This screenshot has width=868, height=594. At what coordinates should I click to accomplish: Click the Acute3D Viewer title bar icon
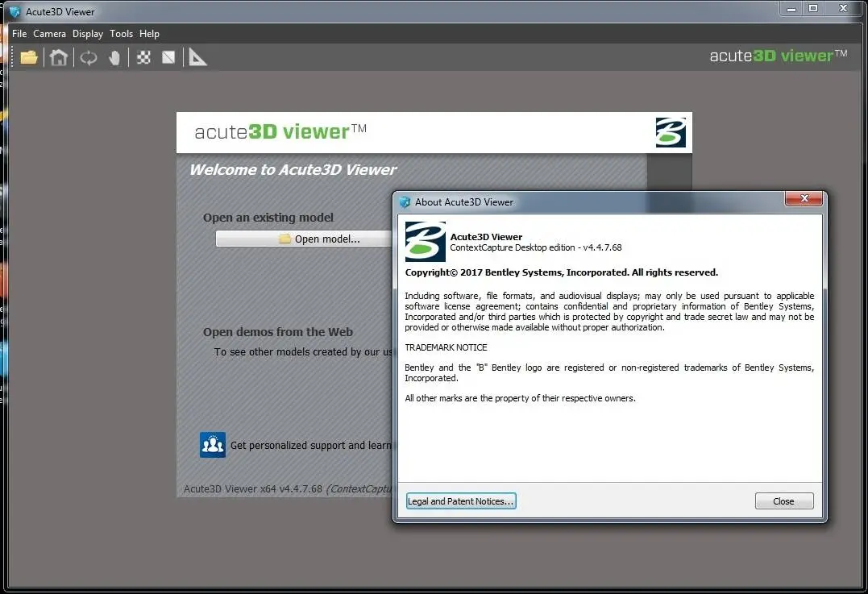pyautogui.click(x=15, y=11)
